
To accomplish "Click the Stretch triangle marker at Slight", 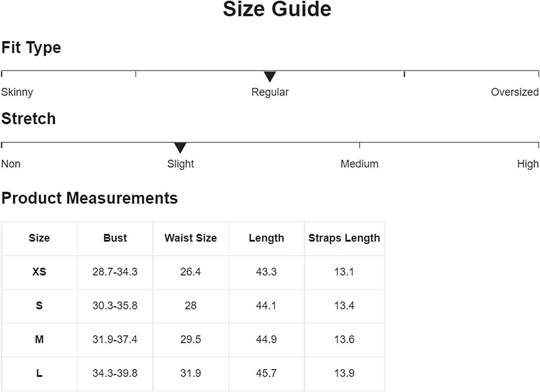I will (x=180, y=147).
